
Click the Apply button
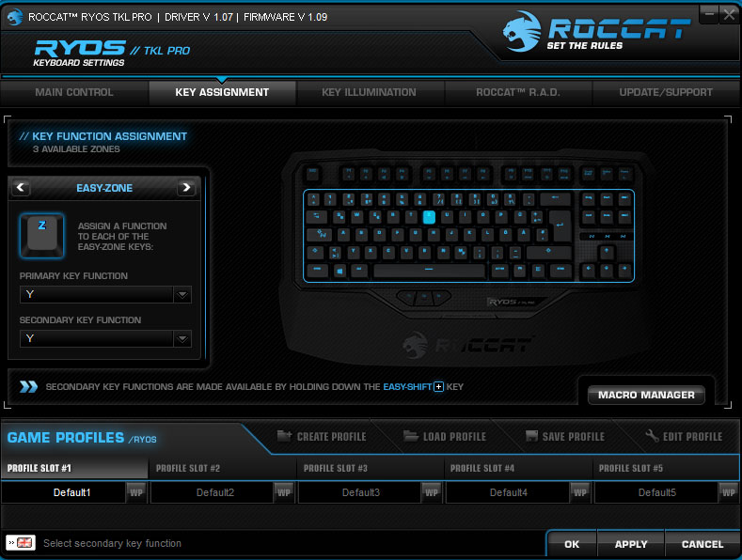(631, 544)
